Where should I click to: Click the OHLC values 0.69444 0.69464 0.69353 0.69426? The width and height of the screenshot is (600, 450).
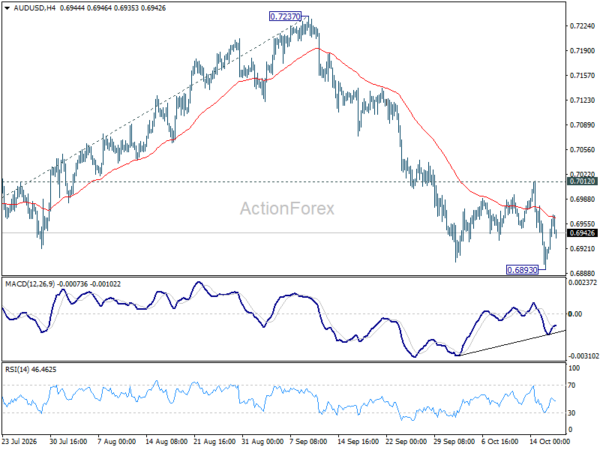click(113, 8)
